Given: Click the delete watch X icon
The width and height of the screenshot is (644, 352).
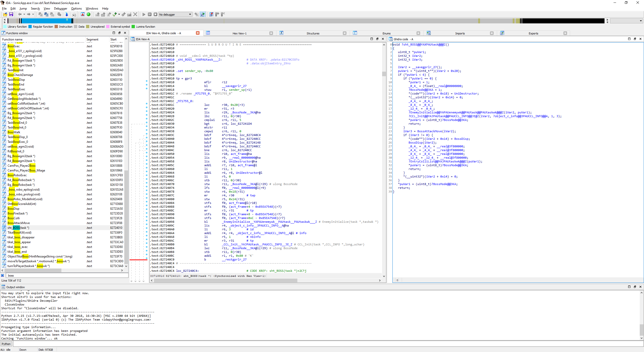Looking at the screenshot, I should pos(223,14).
